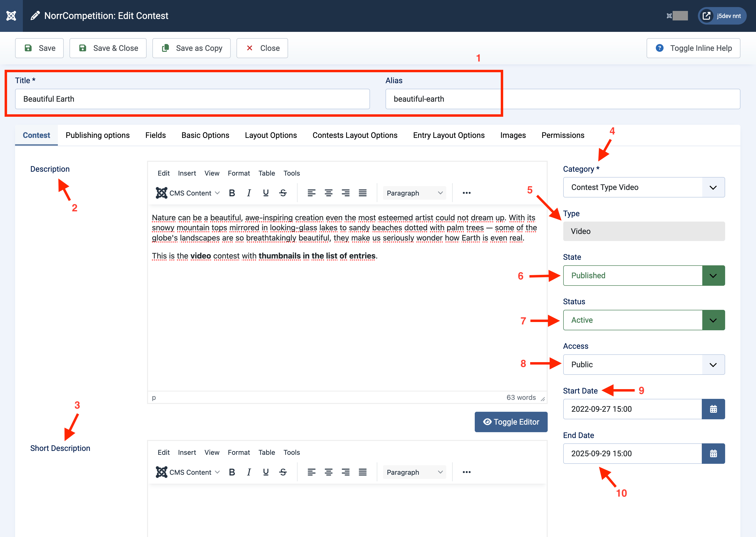Click the Title input field
This screenshot has height=537, width=756.
click(192, 99)
